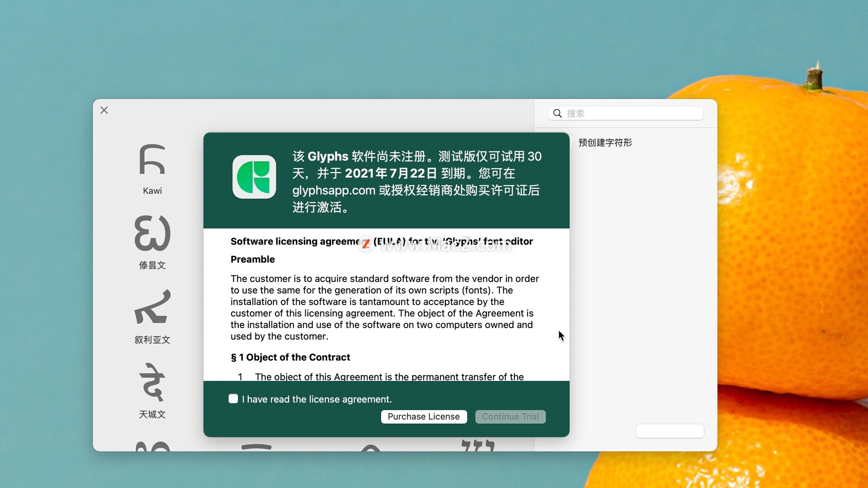Viewport: 868px width, 488px height.
Task: Click the Purchase License button
Action: click(x=424, y=417)
